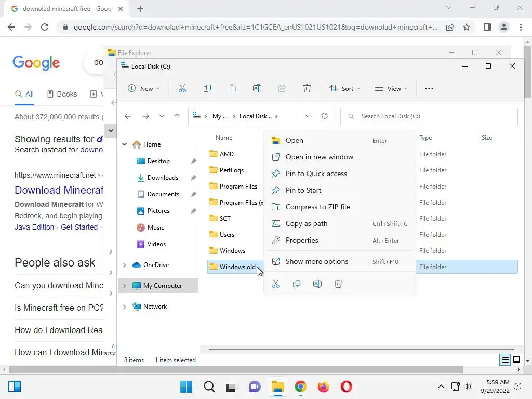Viewport: 532px width, 399px height.
Task: Select Pin to Quick access
Action: click(x=340, y=174)
